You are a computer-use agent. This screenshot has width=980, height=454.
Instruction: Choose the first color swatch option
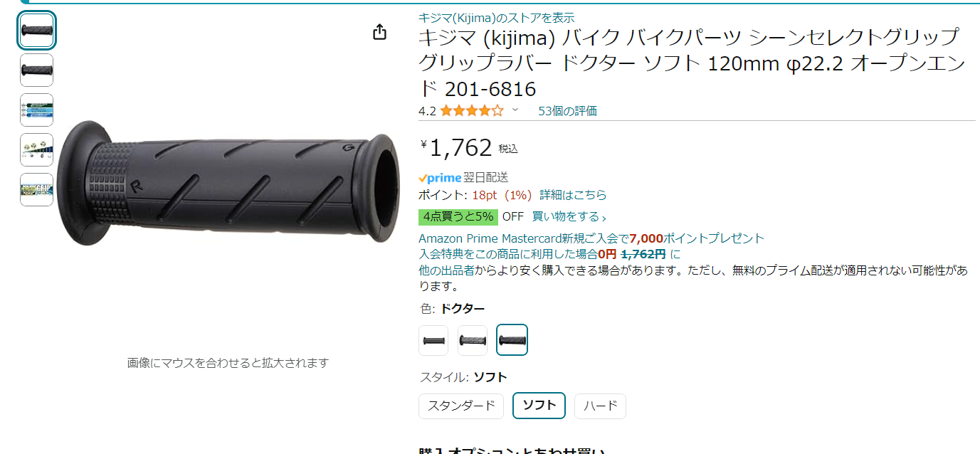click(x=433, y=340)
